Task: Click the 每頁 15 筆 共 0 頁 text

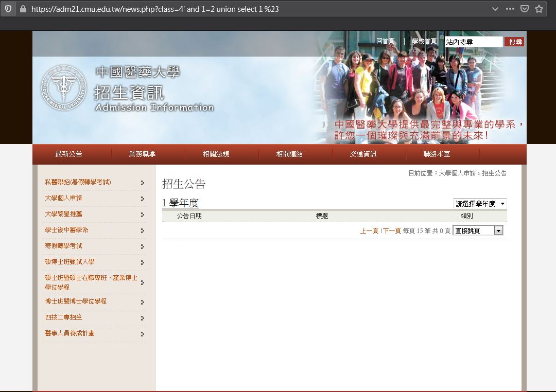Action: click(427, 231)
